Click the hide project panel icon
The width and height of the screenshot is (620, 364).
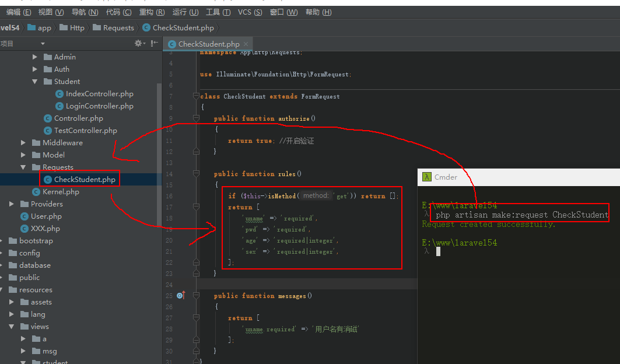click(x=154, y=43)
